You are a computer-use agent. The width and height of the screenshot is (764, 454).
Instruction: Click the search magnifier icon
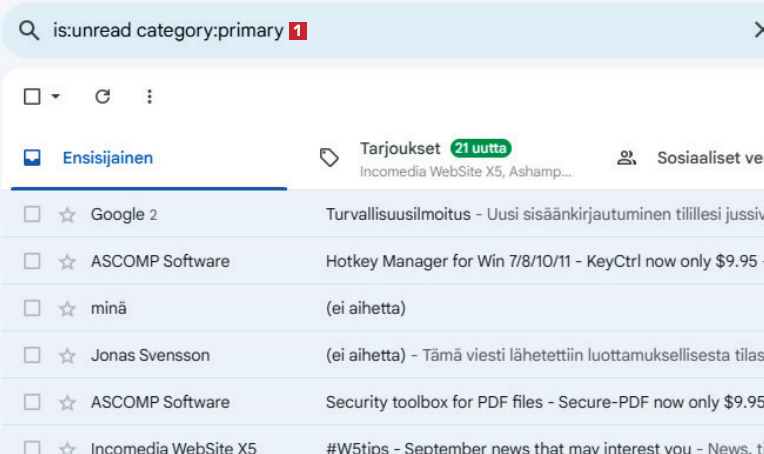(29, 31)
